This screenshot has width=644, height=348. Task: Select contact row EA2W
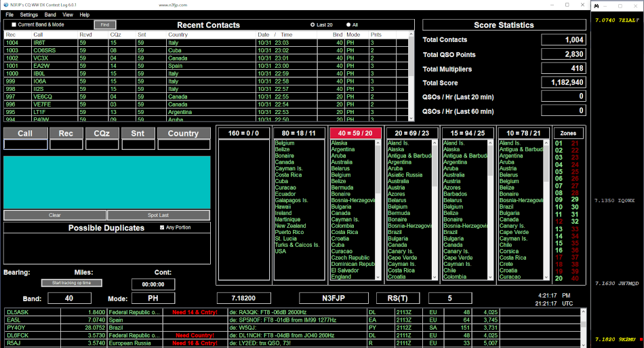tap(206, 66)
